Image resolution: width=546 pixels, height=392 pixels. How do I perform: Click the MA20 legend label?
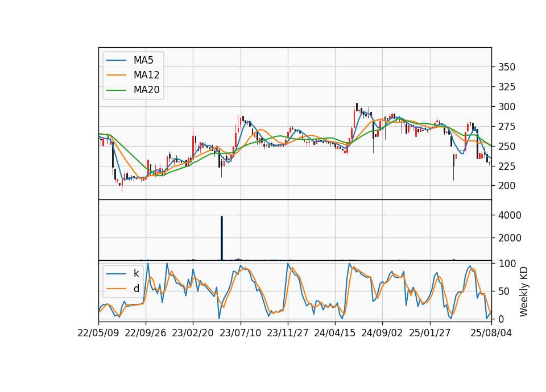(146, 90)
